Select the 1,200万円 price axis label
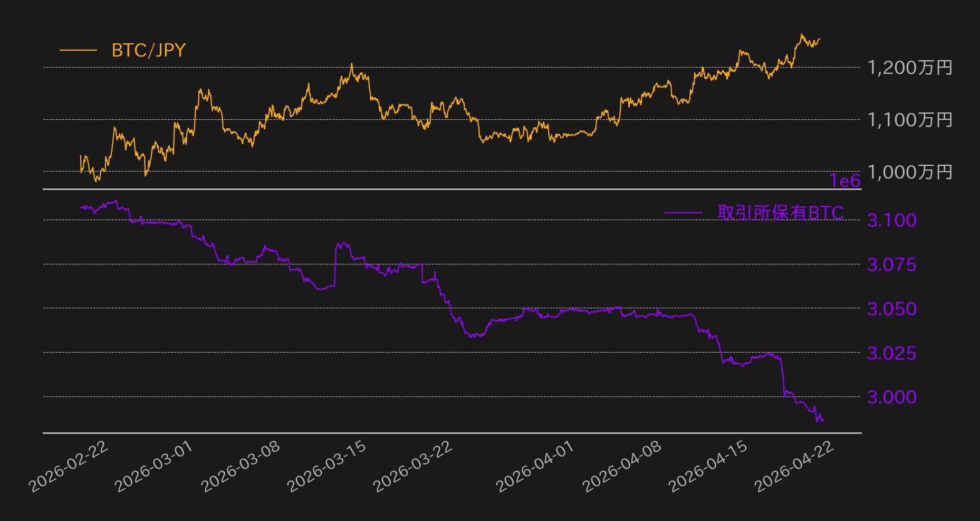The width and height of the screenshot is (980, 521). tap(910, 68)
